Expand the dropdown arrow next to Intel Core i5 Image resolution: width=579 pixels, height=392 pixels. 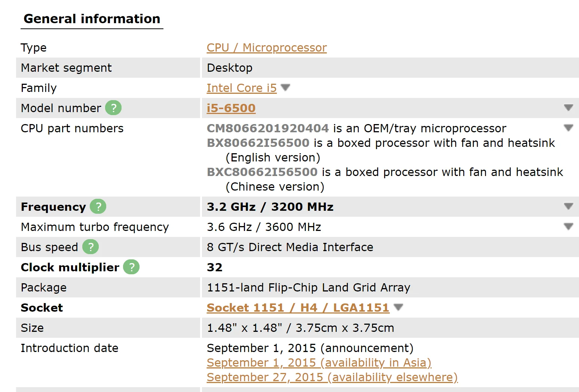pos(285,87)
